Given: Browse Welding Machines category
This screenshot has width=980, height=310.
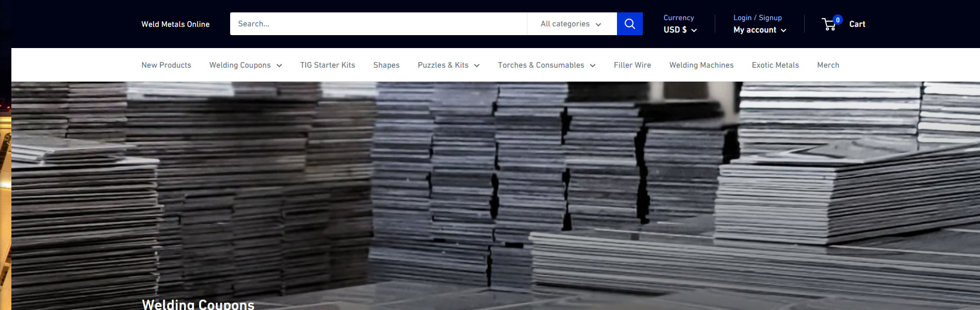Looking at the screenshot, I should tap(701, 65).
